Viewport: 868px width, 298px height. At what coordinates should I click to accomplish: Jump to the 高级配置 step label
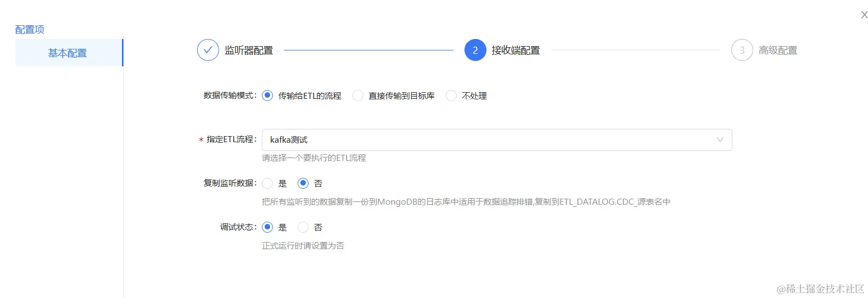tap(778, 50)
